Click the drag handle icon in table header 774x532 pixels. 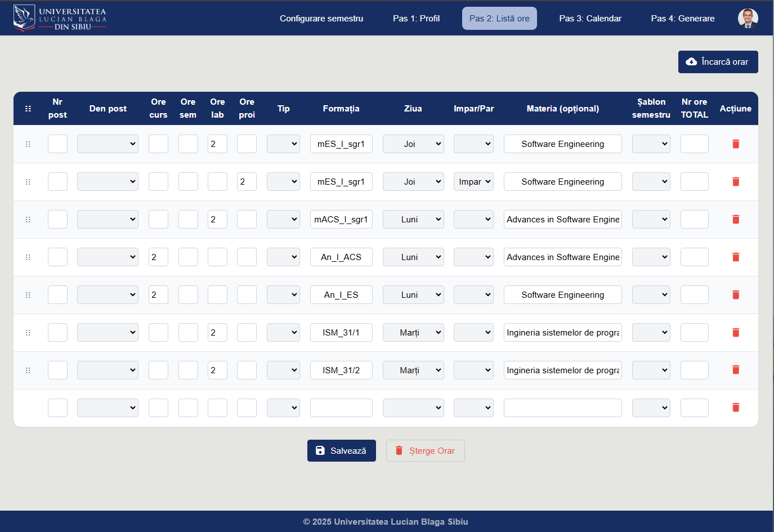[28, 109]
